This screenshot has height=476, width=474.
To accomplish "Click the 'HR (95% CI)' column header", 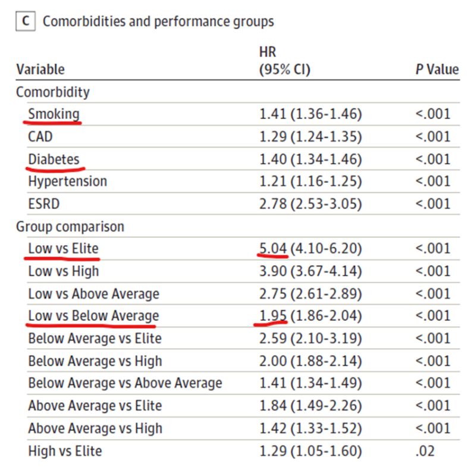I will [284, 61].
